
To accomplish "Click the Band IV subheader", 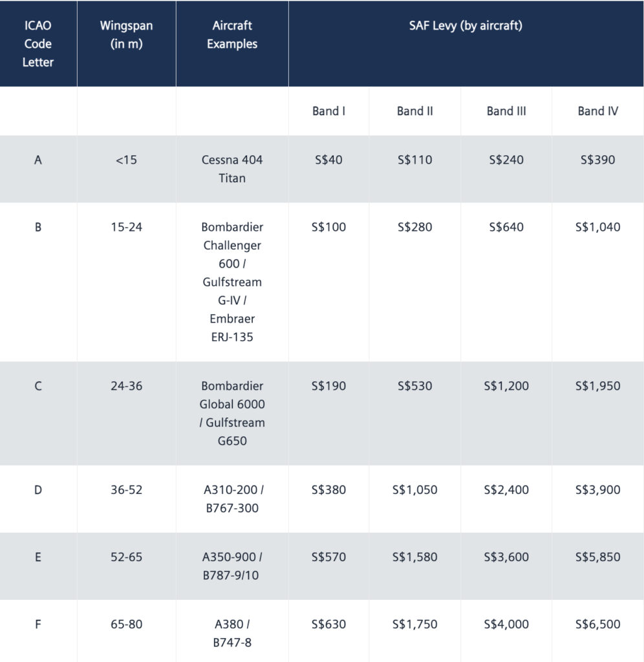I will click(x=597, y=111).
